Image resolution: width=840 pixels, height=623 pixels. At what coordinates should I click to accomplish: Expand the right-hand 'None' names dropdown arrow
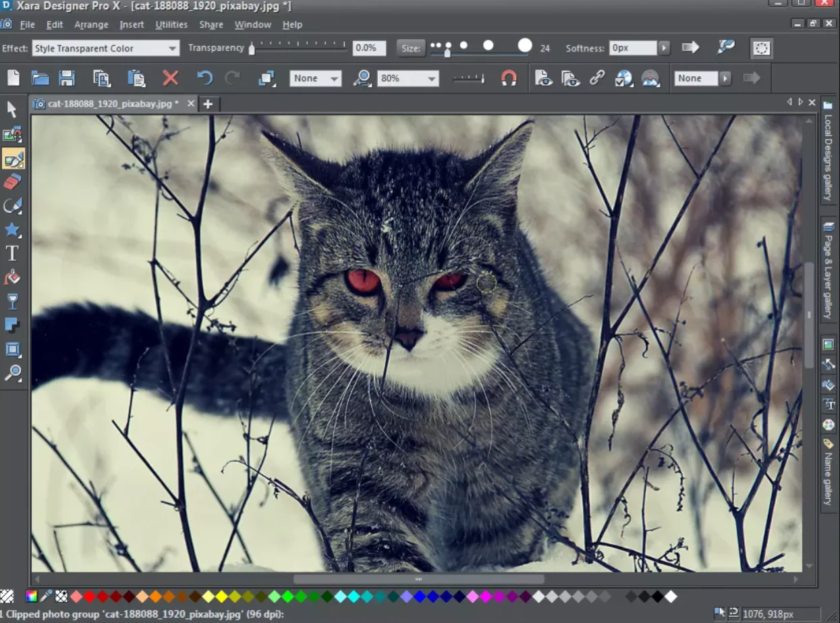(725, 78)
